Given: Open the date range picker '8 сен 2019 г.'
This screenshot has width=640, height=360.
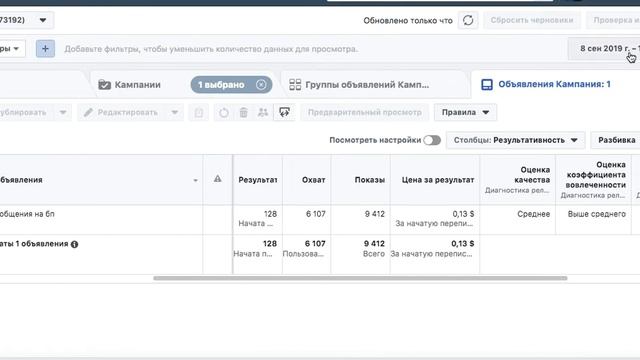Looking at the screenshot, I should coord(605,49).
